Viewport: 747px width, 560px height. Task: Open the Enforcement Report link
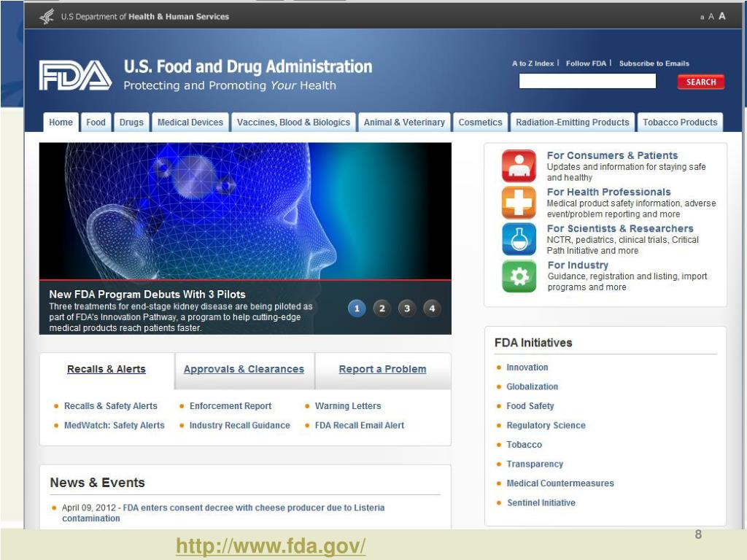point(231,405)
